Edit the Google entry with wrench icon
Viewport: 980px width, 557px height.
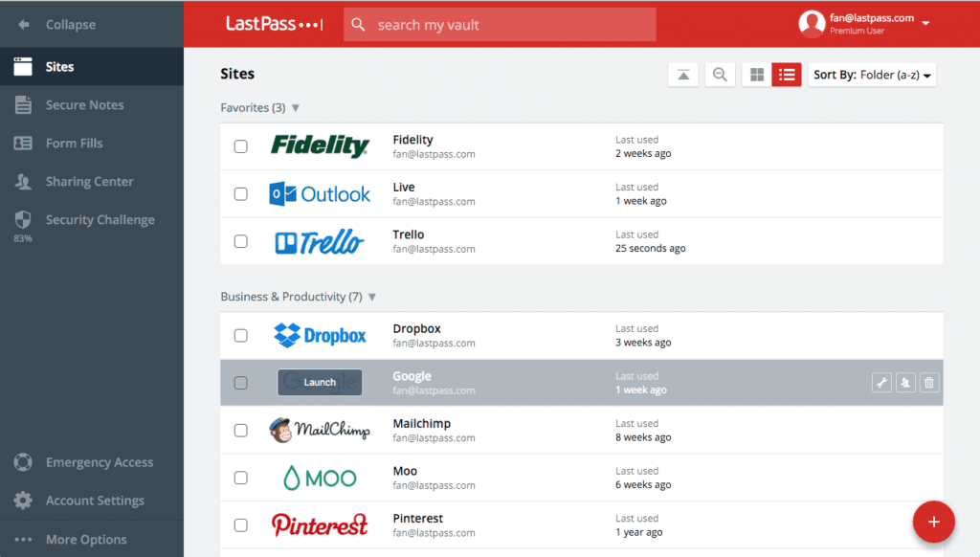tap(881, 383)
